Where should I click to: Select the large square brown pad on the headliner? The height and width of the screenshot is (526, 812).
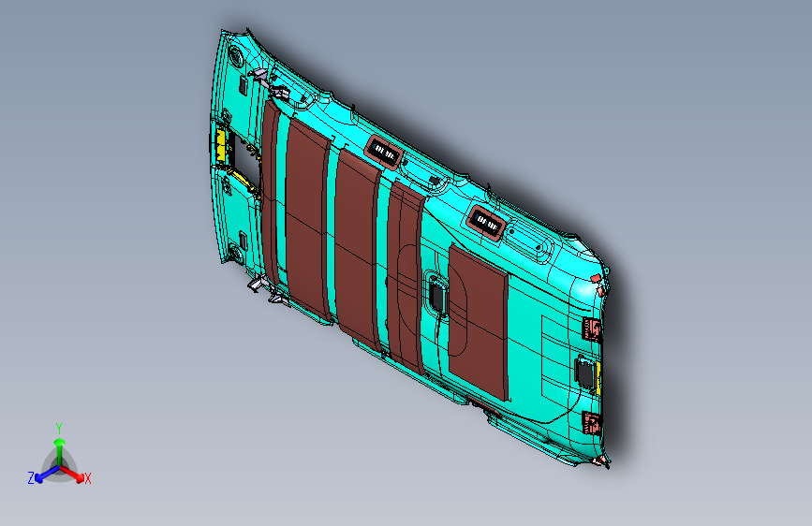coord(478,323)
